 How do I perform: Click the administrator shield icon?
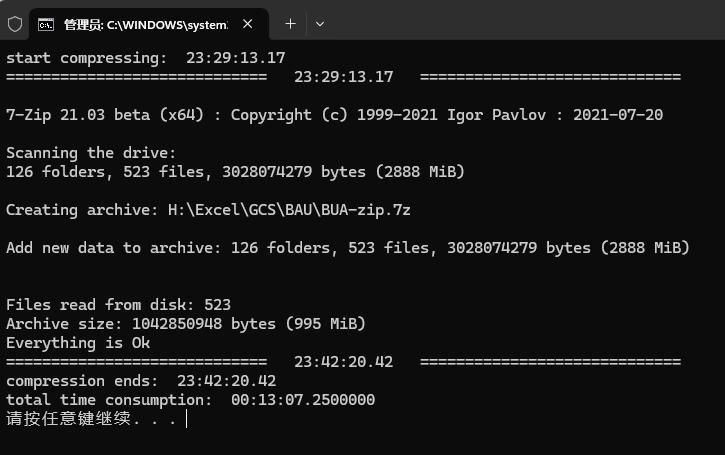pyautogui.click(x=15, y=24)
